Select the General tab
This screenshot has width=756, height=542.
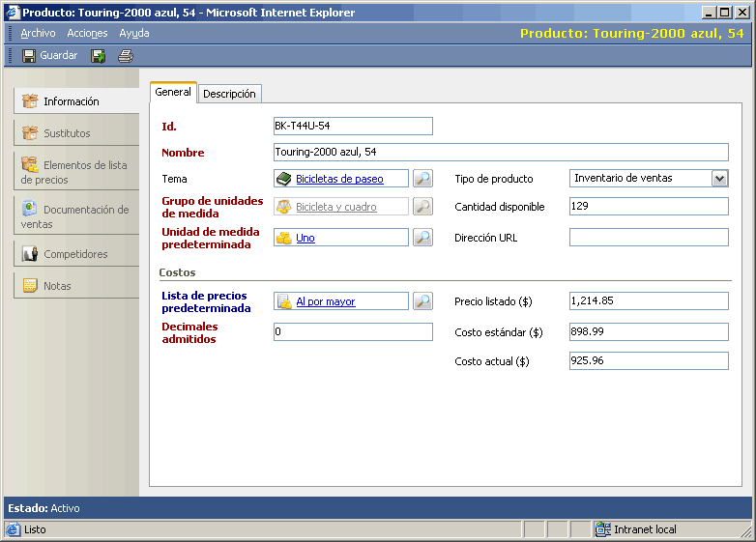[173, 92]
